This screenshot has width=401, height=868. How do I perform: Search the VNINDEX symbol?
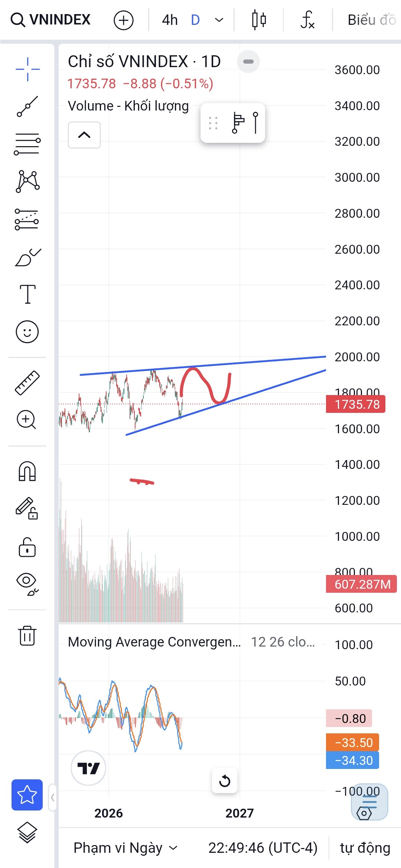tap(50, 20)
